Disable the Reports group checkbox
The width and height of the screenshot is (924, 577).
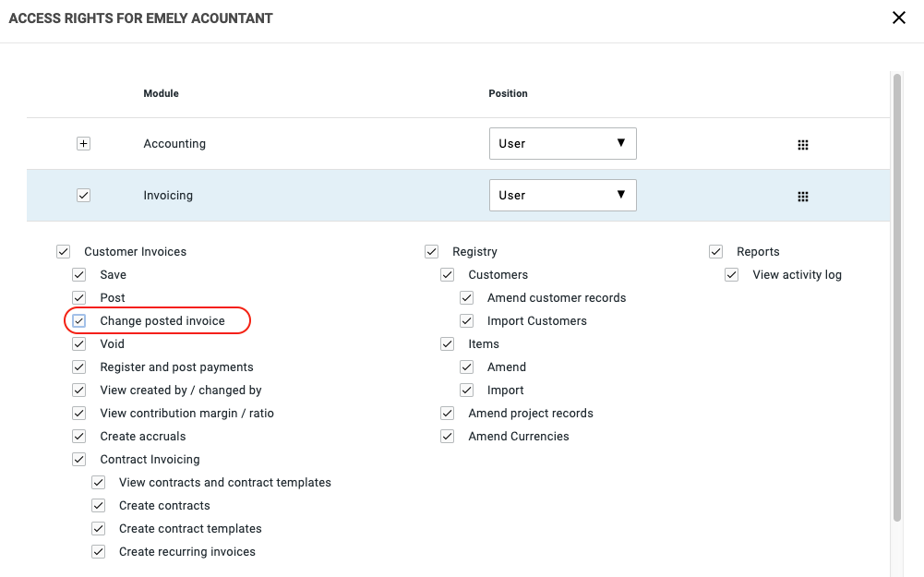point(715,252)
